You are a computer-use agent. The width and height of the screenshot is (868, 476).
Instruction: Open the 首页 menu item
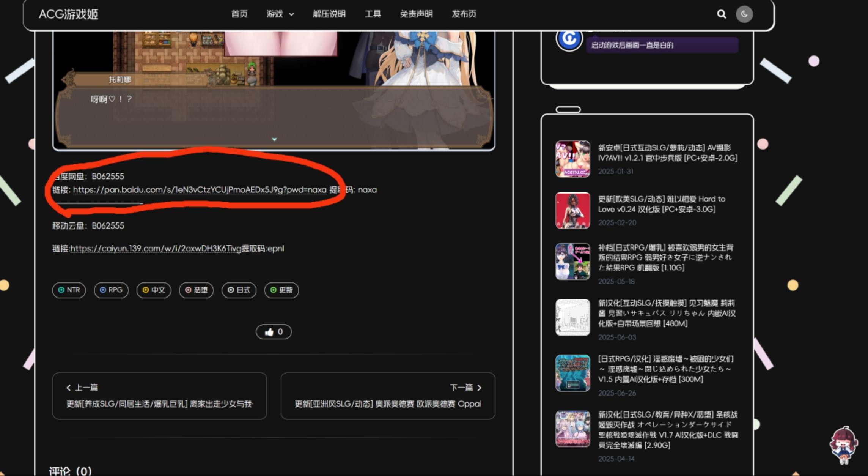tap(239, 14)
